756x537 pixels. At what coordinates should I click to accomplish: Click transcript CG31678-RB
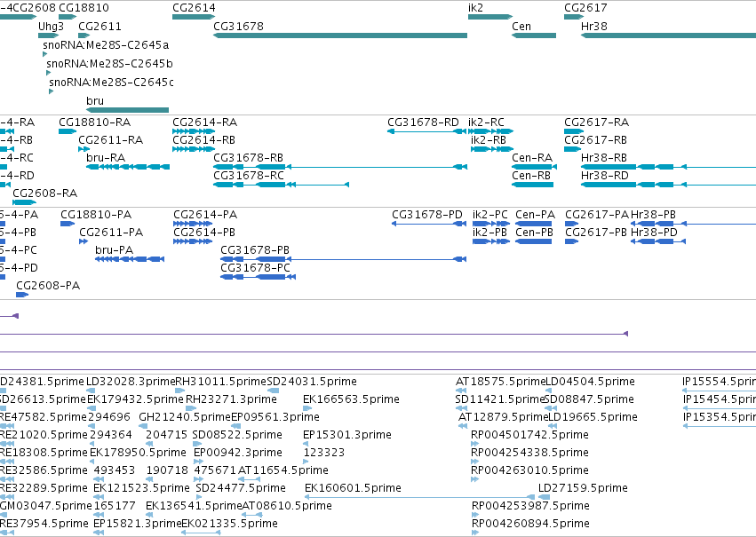(249, 158)
